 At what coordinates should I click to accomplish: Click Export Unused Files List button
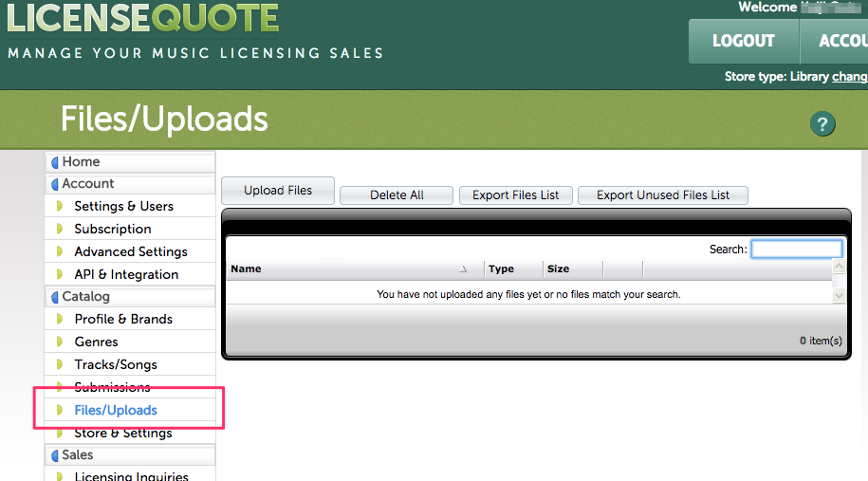(x=663, y=194)
